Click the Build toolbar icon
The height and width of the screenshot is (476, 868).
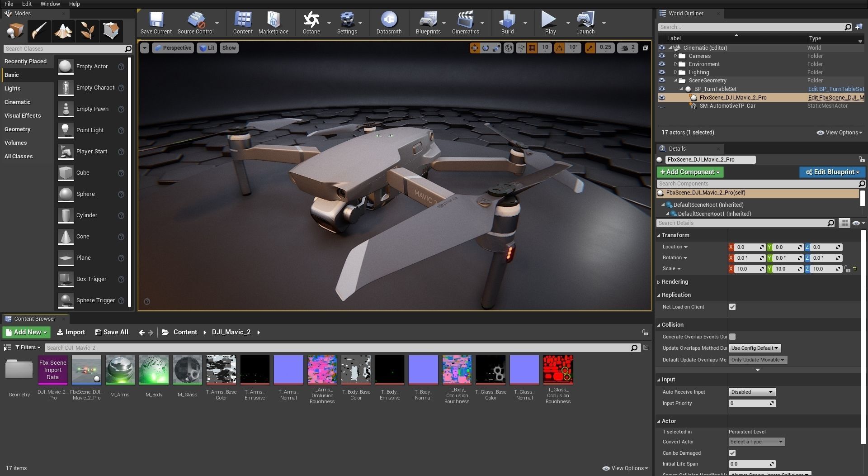pos(507,23)
